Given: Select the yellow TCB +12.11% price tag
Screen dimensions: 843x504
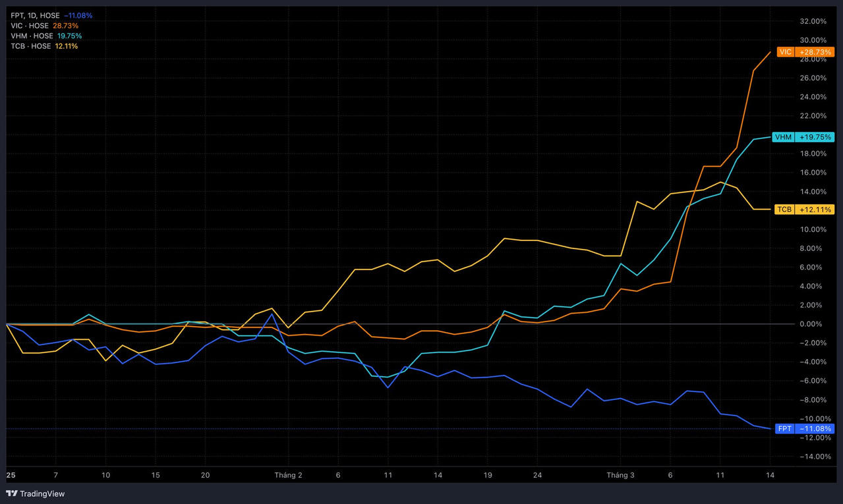Looking at the screenshot, I should click(804, 210).
